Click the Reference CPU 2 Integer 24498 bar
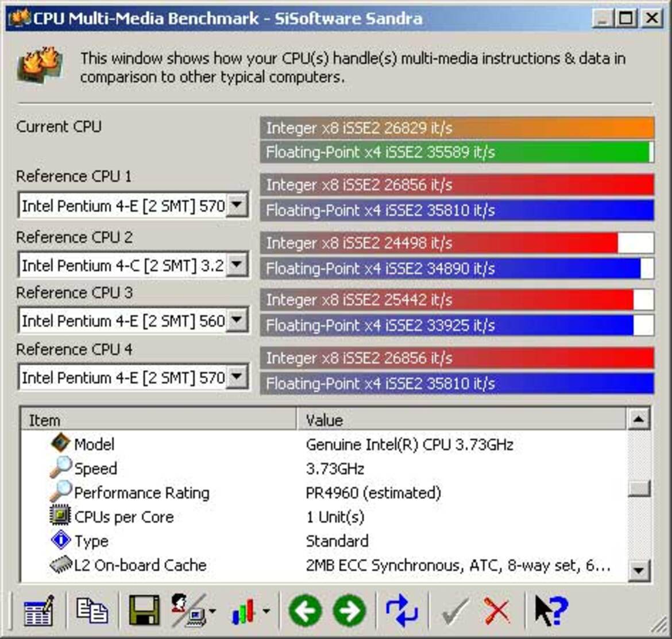This screenshot has height=639, width=672. (457, 243)
